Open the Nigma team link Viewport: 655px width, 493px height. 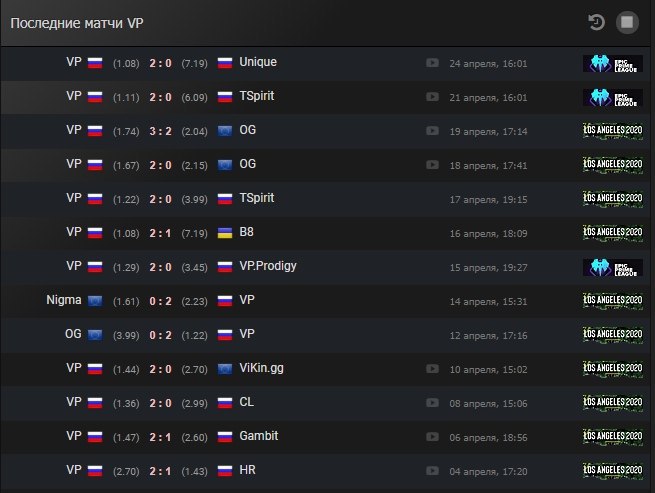[64, 300]
